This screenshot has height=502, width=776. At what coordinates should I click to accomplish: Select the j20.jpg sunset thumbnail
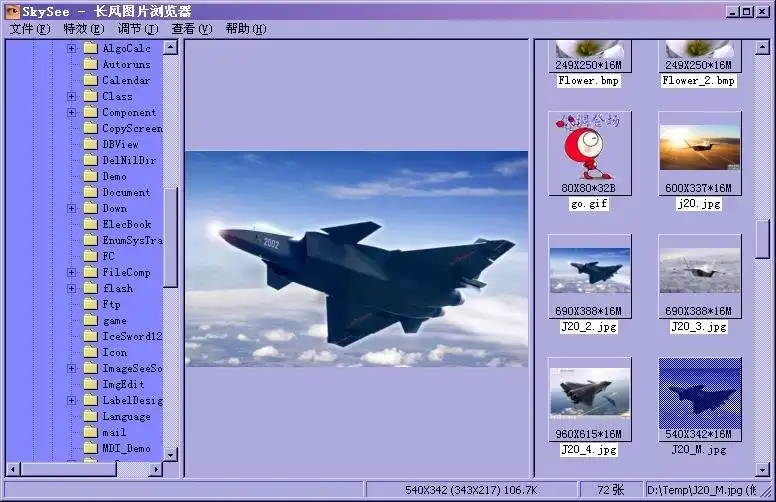pos(700,153)
